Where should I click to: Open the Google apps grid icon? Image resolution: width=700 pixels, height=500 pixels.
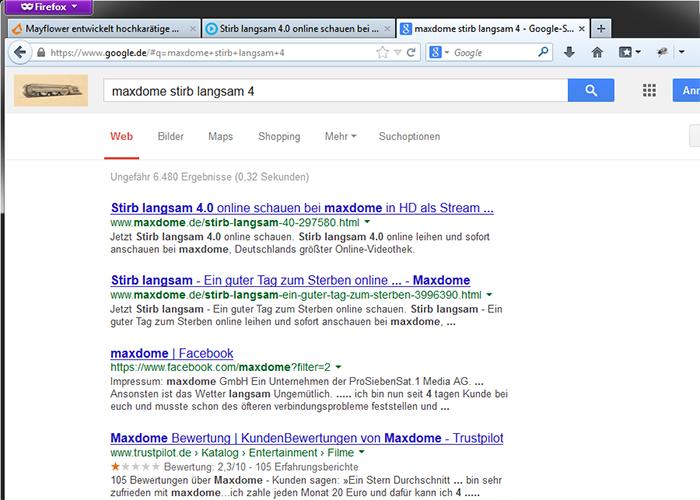(x=649, y=91)
